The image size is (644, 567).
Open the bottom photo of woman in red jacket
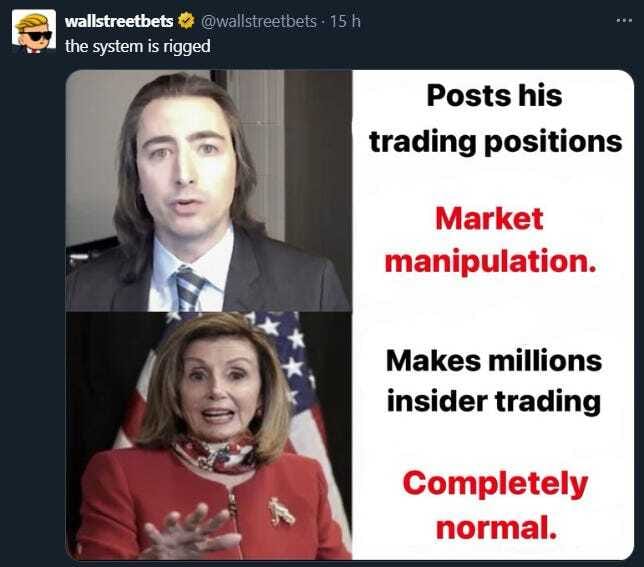pos(209,436)
